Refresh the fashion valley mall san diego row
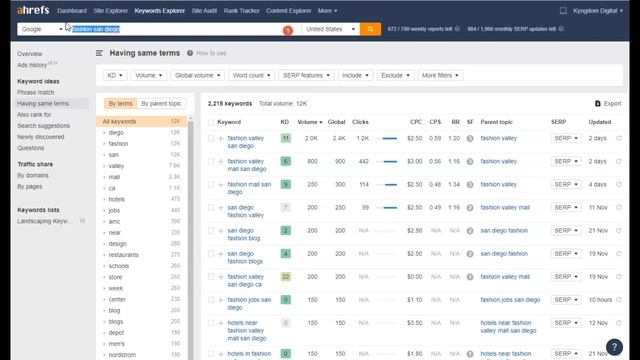The width and height of the screenshot is (640, 360). coord(619,161)
